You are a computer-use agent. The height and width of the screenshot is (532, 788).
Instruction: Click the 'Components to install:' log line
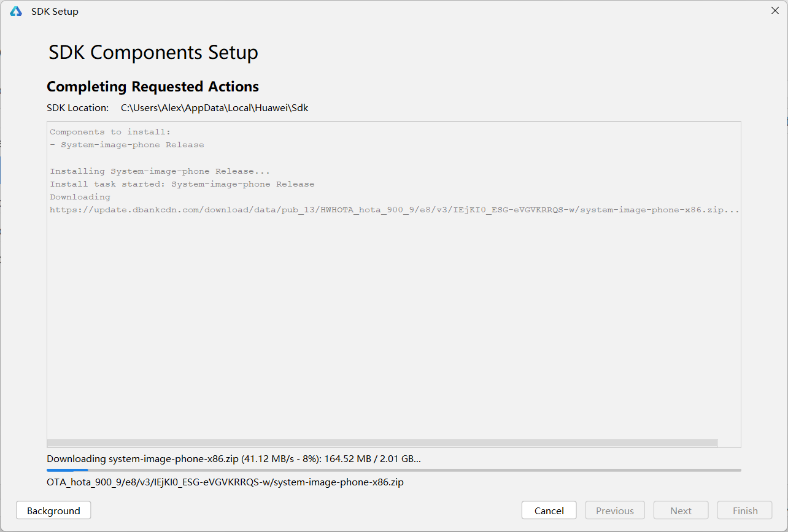pyautogui.click(x=110, y=132)
